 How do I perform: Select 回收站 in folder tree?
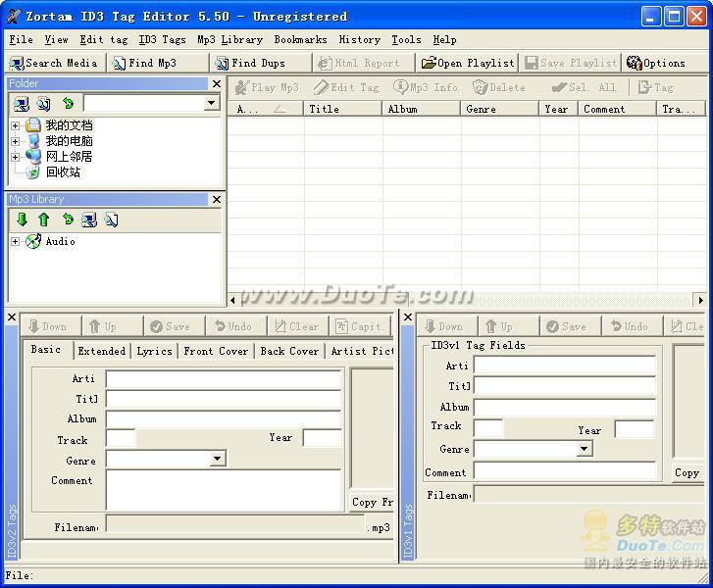pos(63,172)
